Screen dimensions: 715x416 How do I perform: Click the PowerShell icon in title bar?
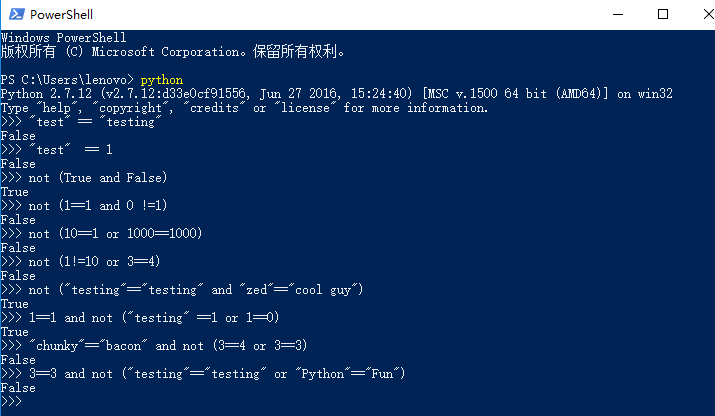point(15,15)
